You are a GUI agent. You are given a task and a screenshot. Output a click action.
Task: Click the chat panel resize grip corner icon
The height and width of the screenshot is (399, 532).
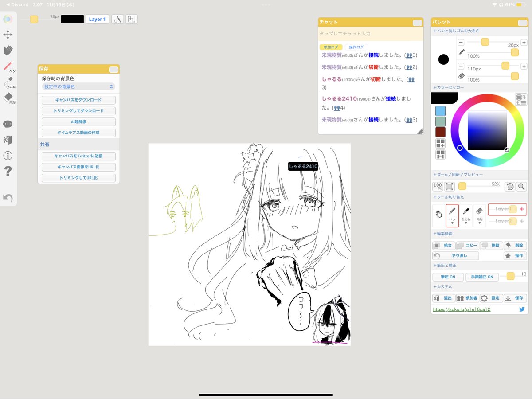(x=420, y=131)
